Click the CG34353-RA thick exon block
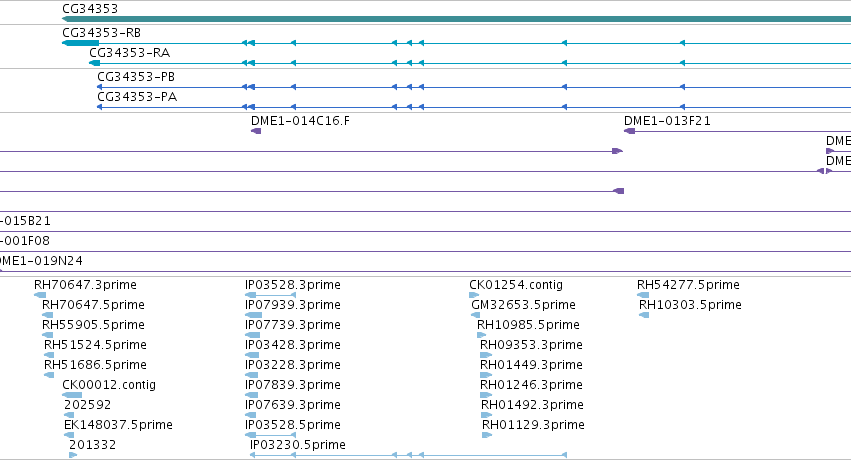 click(x=94, y=63)
